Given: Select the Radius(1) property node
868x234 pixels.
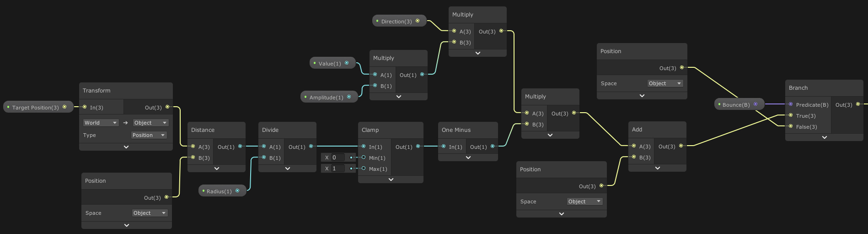Looking at the screenshot, I should [x=222, y=191].
